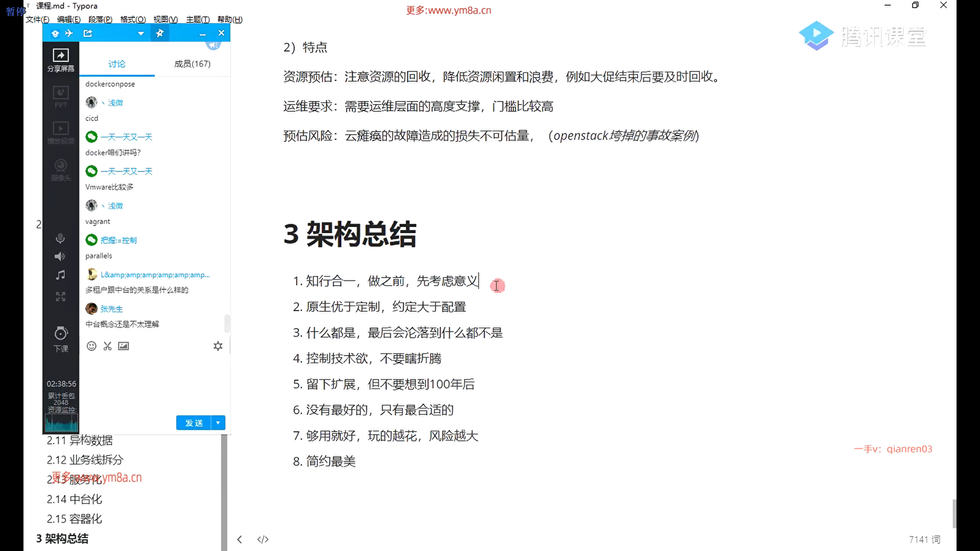980x551 pixels.
Task: Click the scissors screenshot icon
Action: (107, 346)
